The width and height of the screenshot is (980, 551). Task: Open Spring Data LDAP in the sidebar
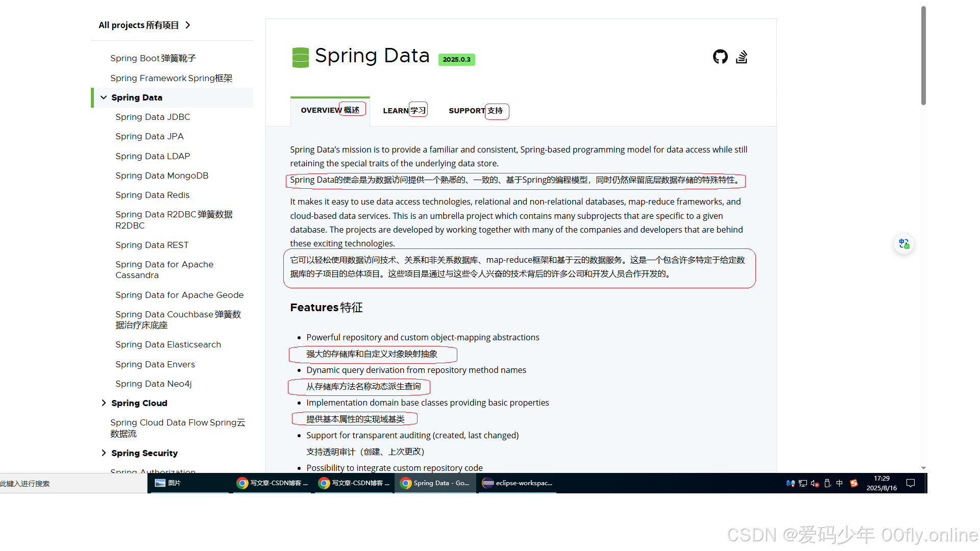[153, 156]
